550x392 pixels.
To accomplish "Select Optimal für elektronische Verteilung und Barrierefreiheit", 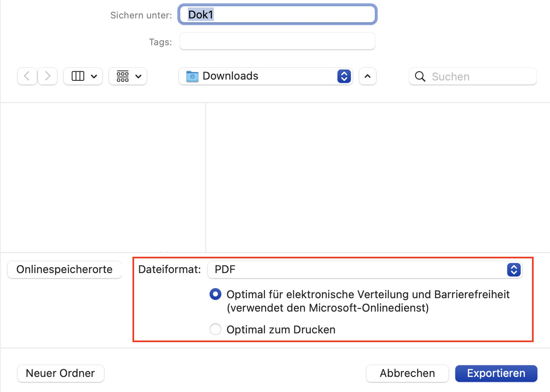I will [215, 294].
